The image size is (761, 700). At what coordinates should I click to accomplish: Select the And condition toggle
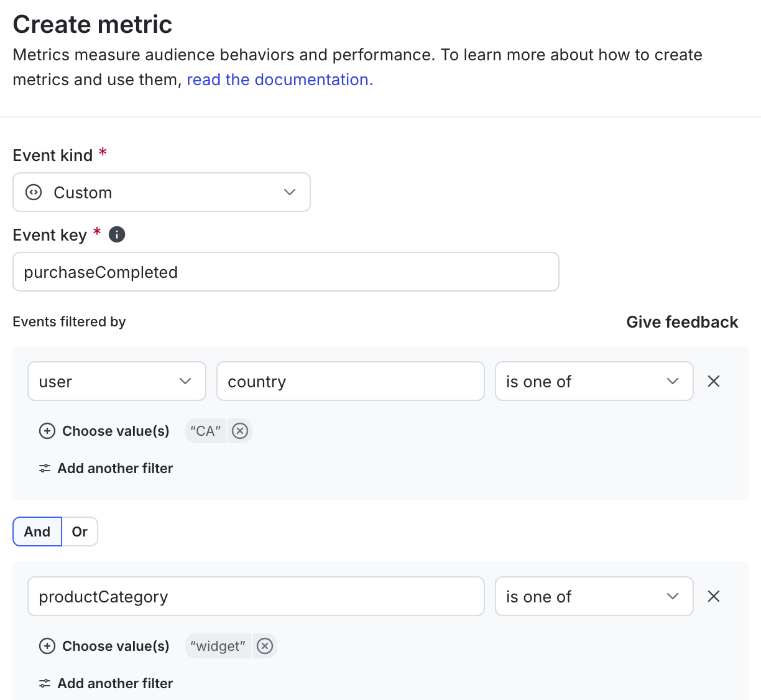37,532
